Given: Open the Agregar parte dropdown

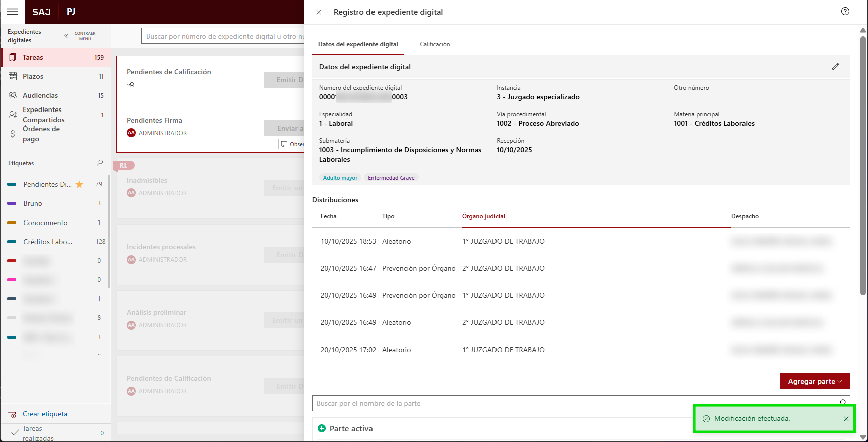Looking at the screenshot, I should pos(815,381).
